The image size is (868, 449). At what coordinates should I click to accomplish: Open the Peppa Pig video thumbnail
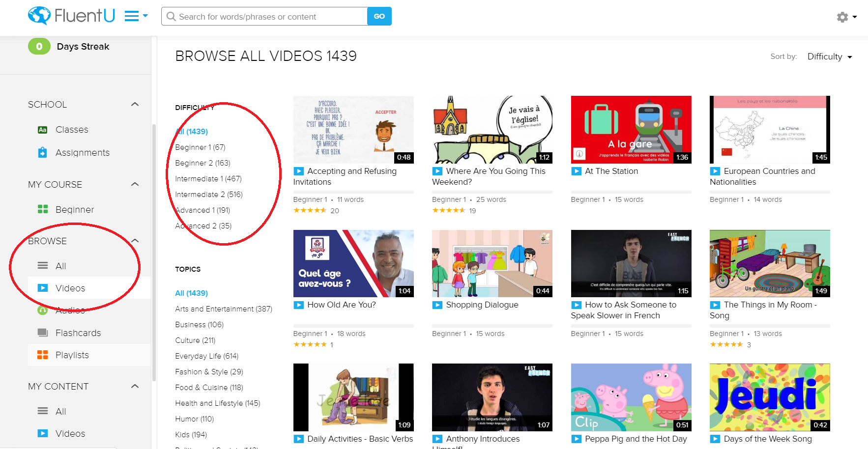click(x=631, y=397)
